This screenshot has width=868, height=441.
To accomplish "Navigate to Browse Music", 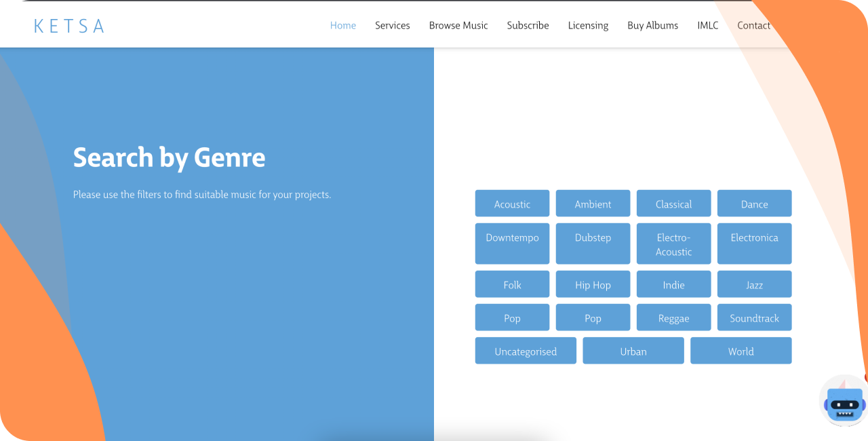I will 458,26.
